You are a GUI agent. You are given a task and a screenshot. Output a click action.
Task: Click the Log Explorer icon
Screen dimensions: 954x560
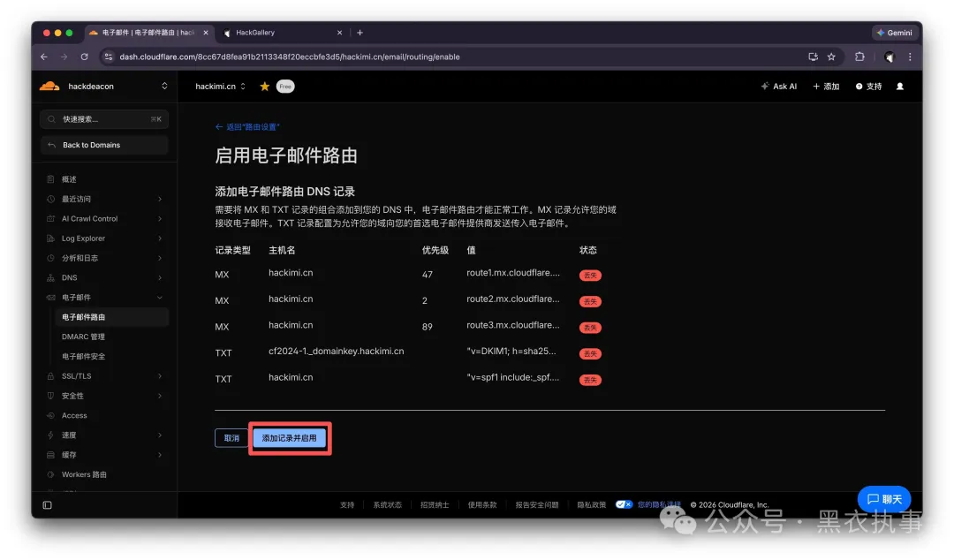point(50,238)
